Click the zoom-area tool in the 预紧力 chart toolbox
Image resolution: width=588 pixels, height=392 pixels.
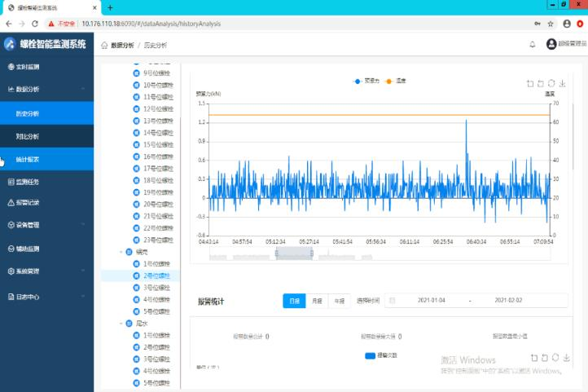530,84
